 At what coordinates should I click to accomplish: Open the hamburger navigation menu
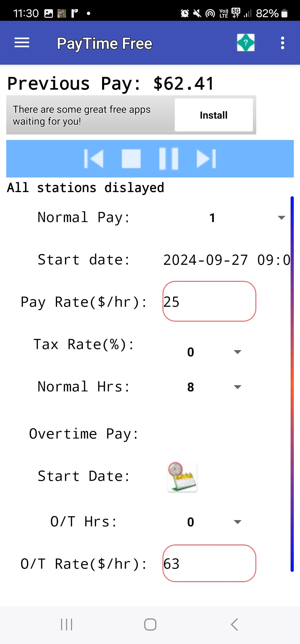point(22,43)
